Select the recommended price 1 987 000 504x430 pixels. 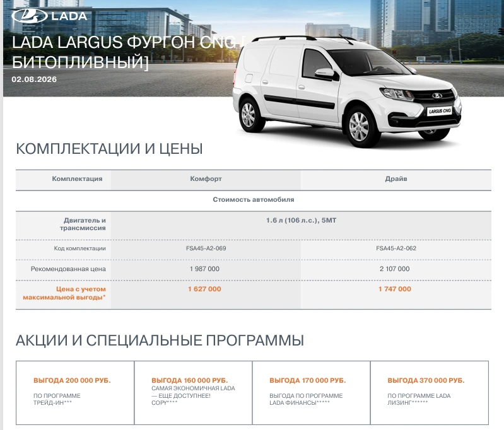pos(205,269)
